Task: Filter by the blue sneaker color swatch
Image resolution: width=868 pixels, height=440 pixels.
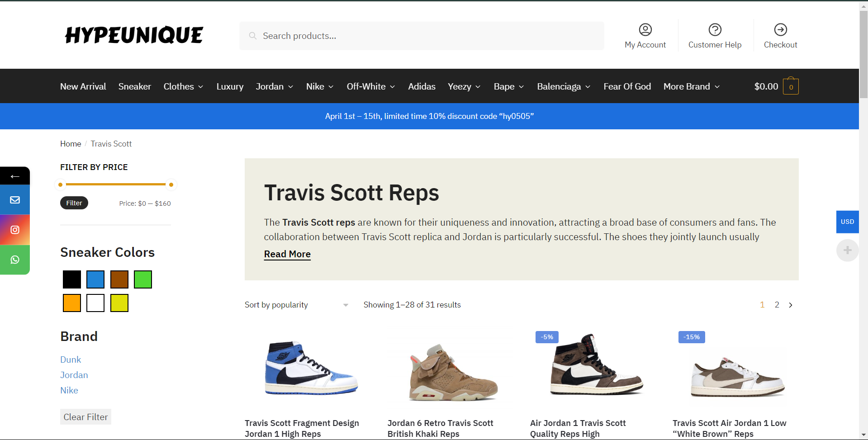Action: (95, 279)
